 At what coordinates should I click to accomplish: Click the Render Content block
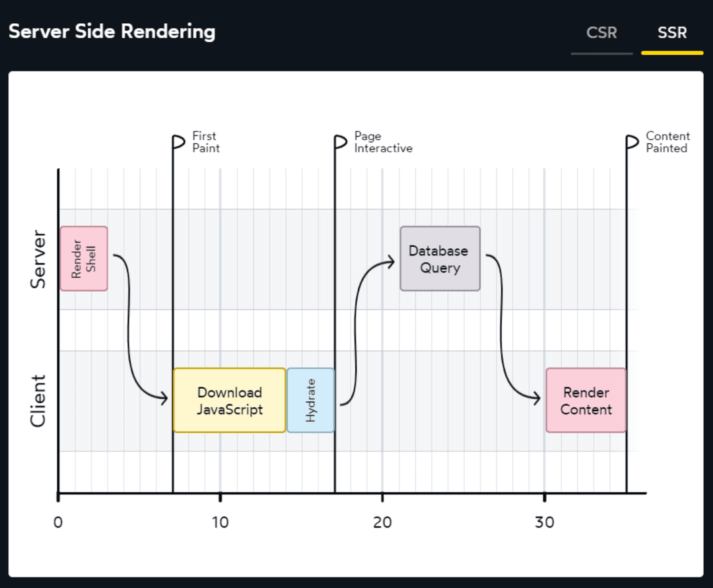[586, 401]
